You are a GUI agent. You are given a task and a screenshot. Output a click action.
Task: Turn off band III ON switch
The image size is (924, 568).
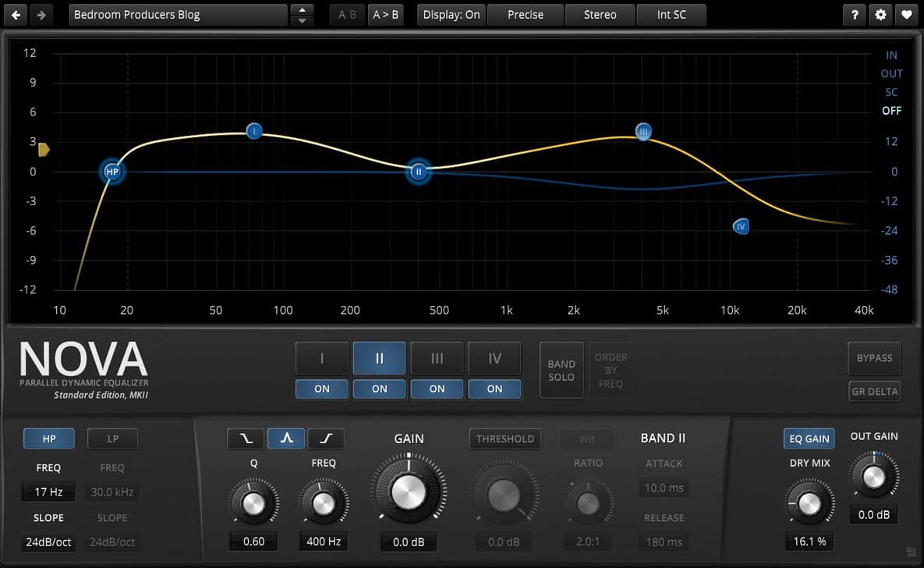[x=437, y=389]
